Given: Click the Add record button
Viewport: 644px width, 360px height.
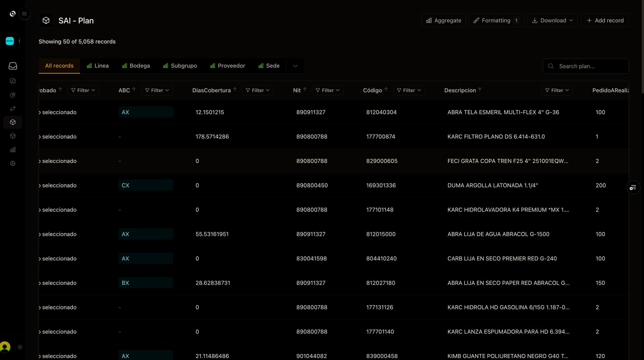Looking at the screenshot, I should pos(605,20).
